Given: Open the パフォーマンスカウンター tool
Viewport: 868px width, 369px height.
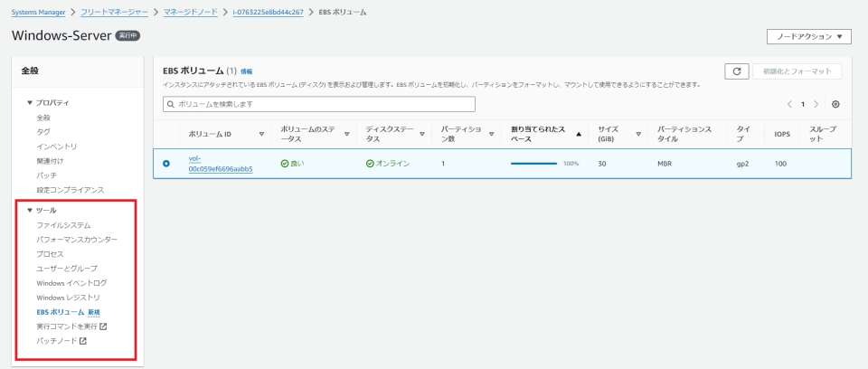Looking at the screenshot, I should point(77,240).
